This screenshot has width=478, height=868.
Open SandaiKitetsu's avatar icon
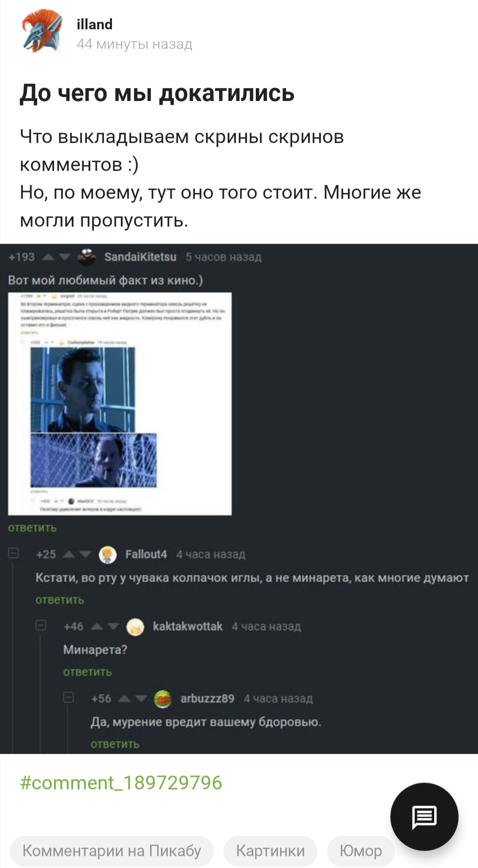click(x=87, y=257)
